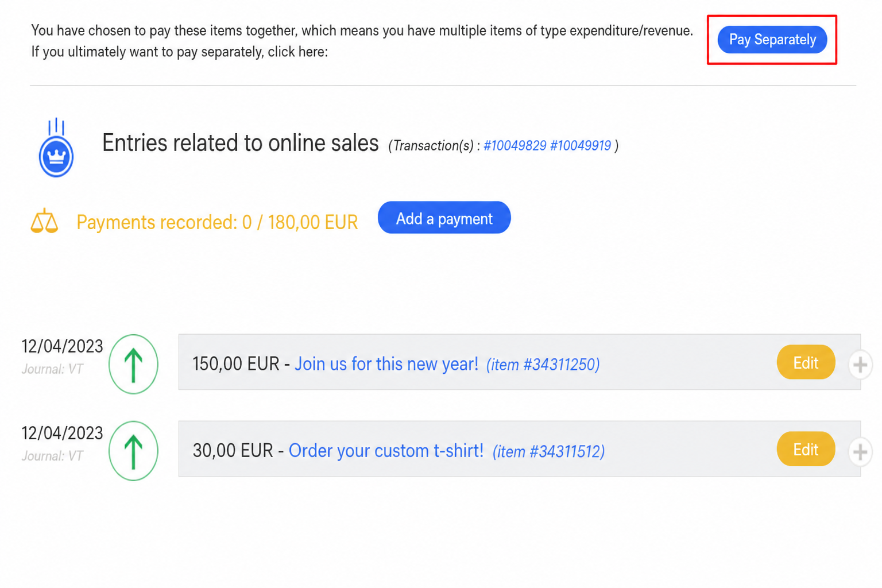Open the 'Order your custom t-shirt!' link

[386, 451]
